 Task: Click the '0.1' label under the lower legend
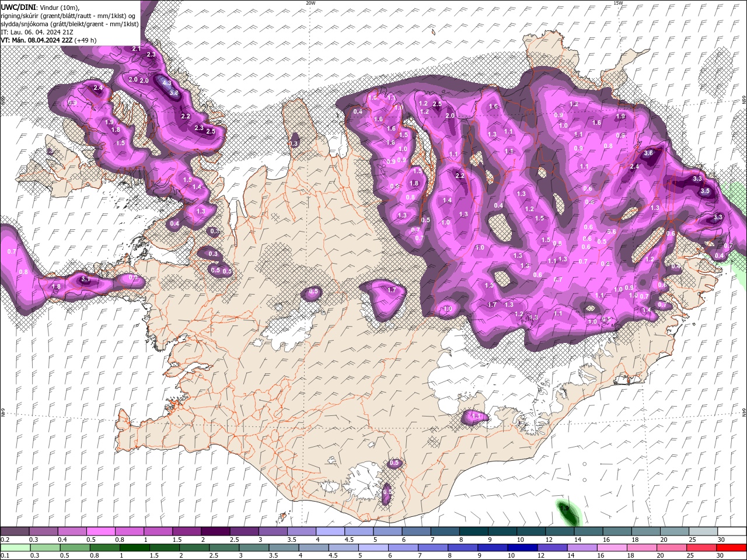[x=5, y=555]
